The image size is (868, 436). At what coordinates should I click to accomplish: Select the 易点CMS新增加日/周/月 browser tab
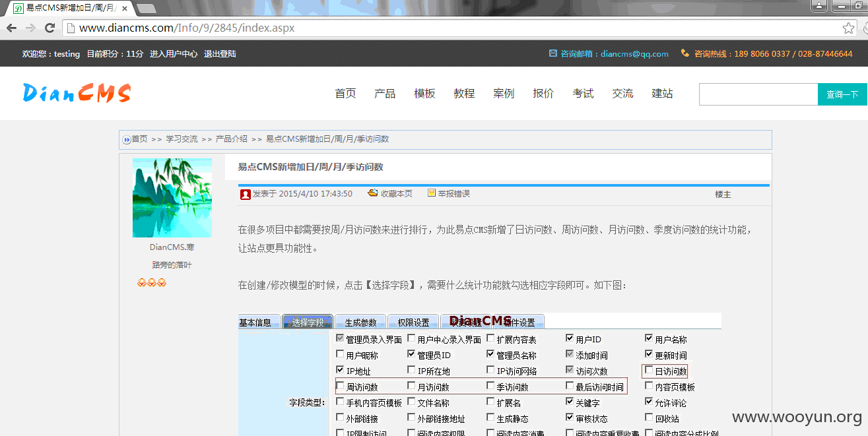point(71,8)
